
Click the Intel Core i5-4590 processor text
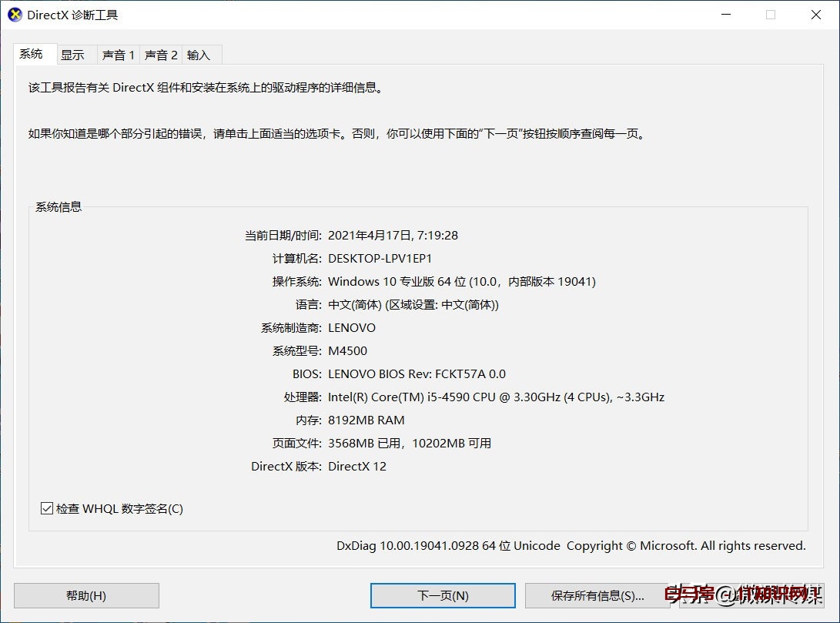(497, 397)
